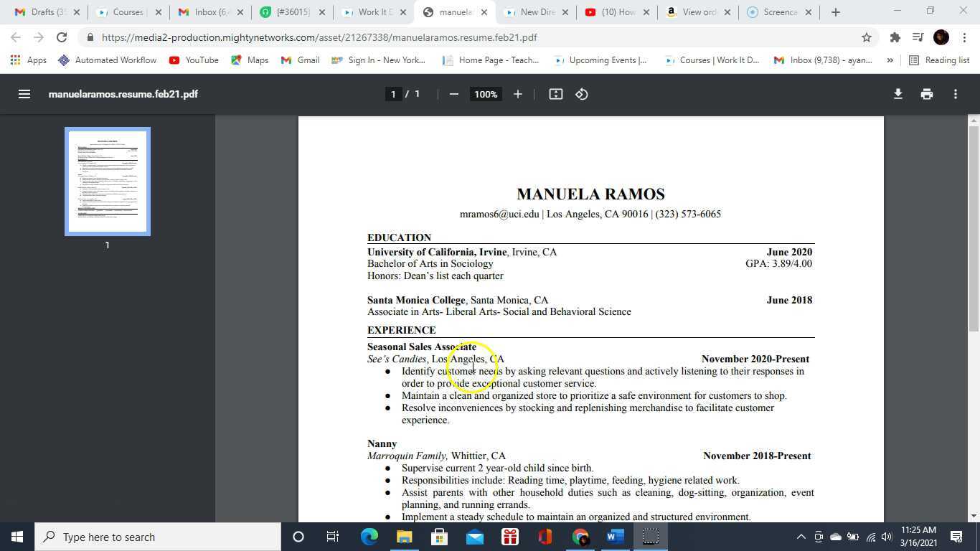Select the page one thumbnail
Viewport: 980px width, 551px height.
point(107,181)
